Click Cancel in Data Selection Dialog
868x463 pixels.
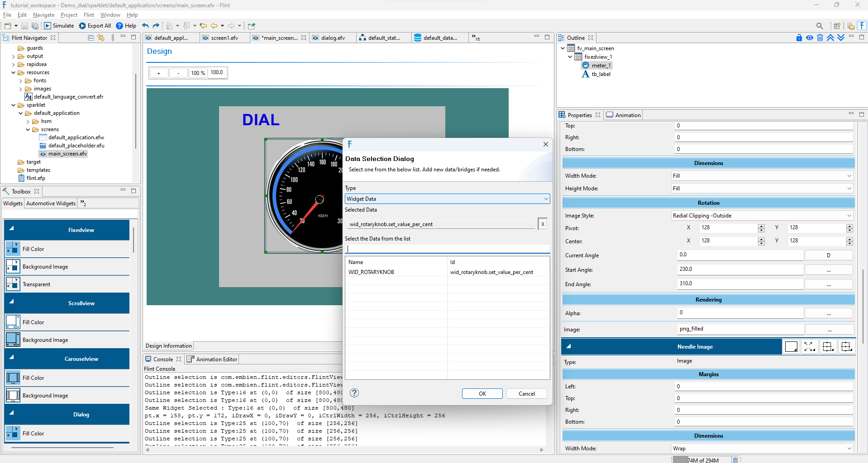point(527,394)
